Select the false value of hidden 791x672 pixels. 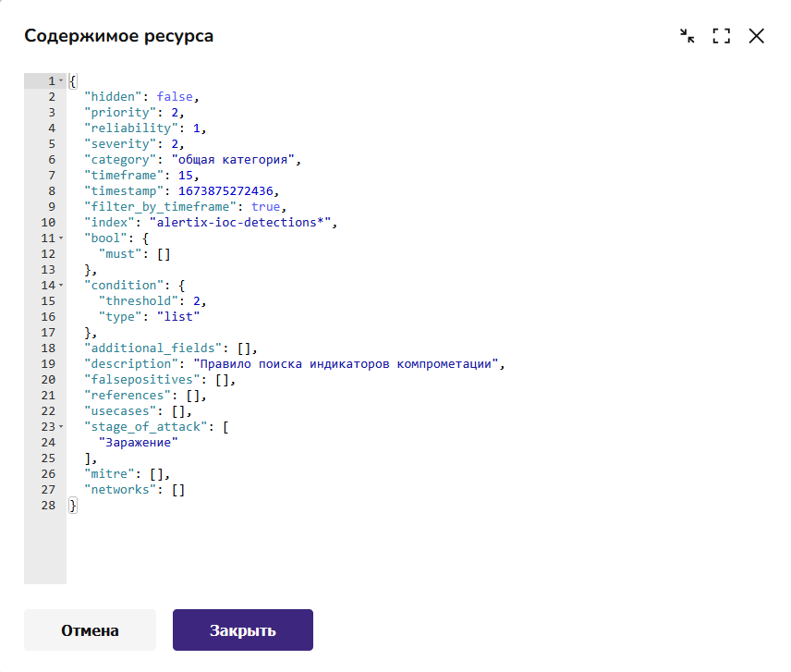[x=175, y=96]
